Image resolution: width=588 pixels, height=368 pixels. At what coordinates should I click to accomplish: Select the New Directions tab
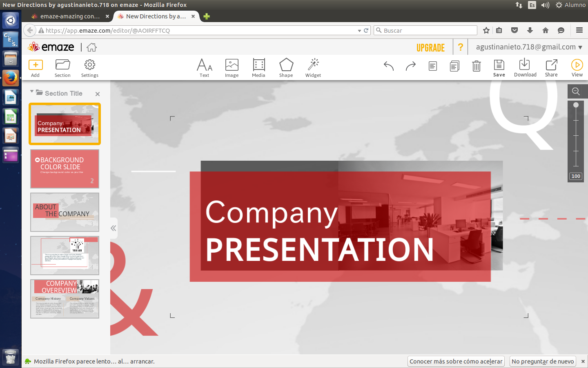pos(156,16)
